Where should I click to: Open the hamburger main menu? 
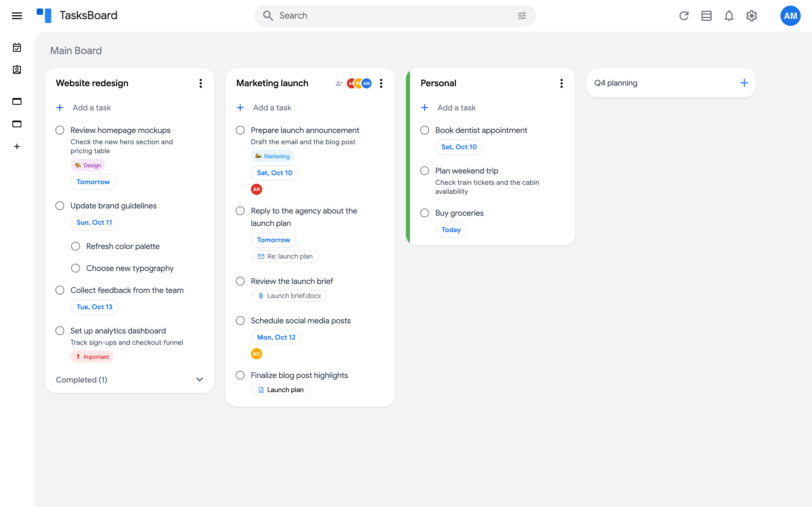tap(17, 16)
